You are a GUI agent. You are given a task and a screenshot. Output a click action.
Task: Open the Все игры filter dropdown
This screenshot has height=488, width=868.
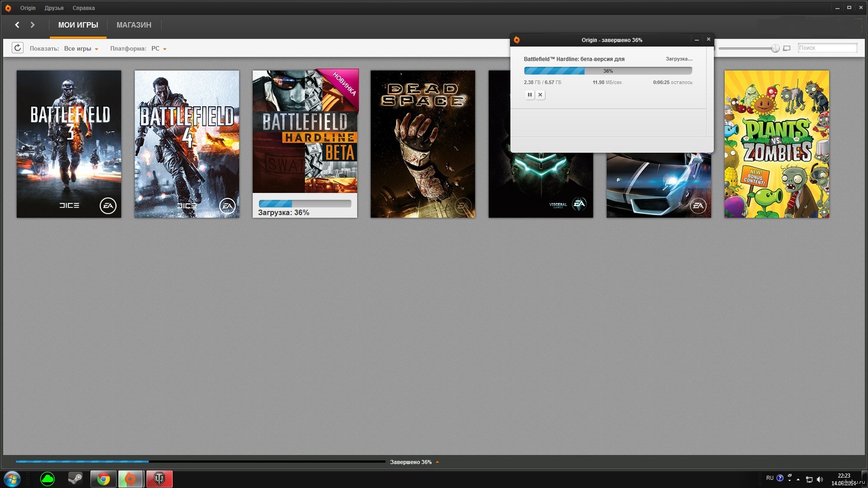tap(81, 49)
